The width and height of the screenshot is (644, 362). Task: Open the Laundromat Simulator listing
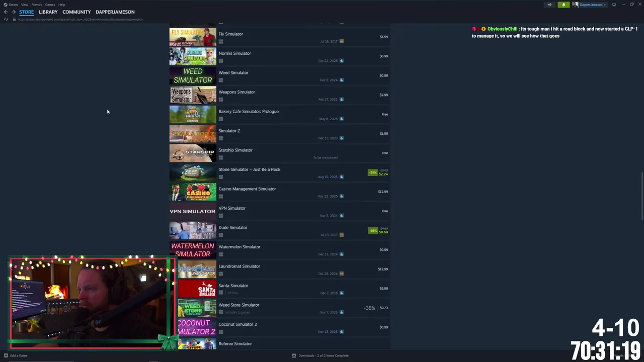[279, 269]
